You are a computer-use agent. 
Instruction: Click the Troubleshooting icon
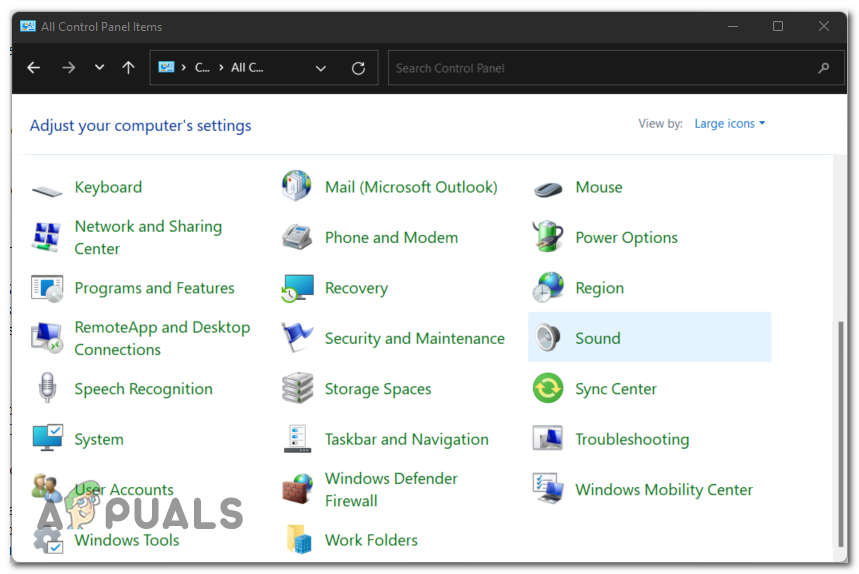click(547, 438)
